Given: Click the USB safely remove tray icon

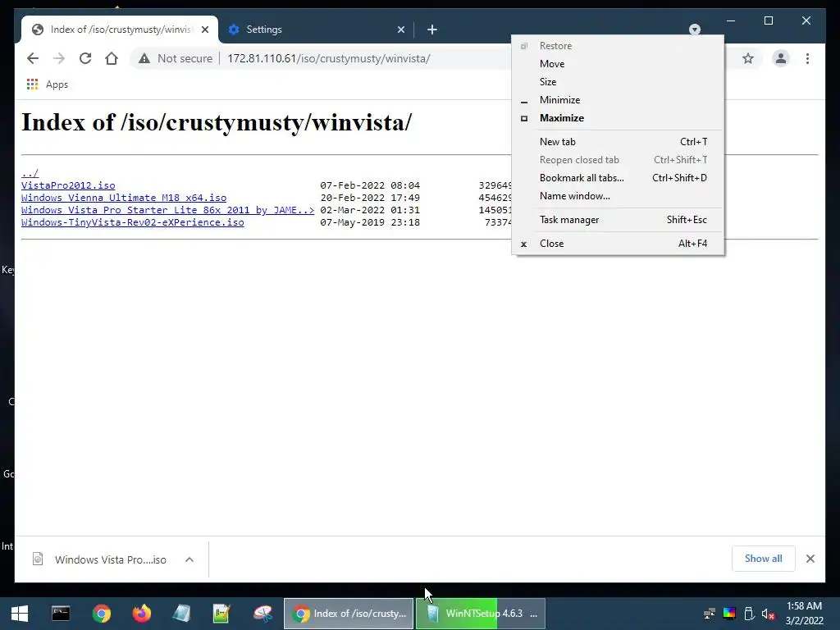Looking at the screenshot, I should pos(749,614).
